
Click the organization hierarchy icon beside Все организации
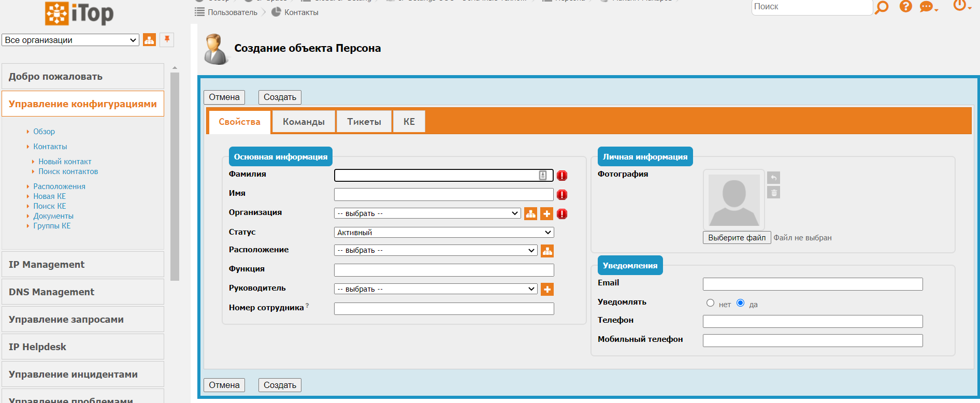pos(149,40)
